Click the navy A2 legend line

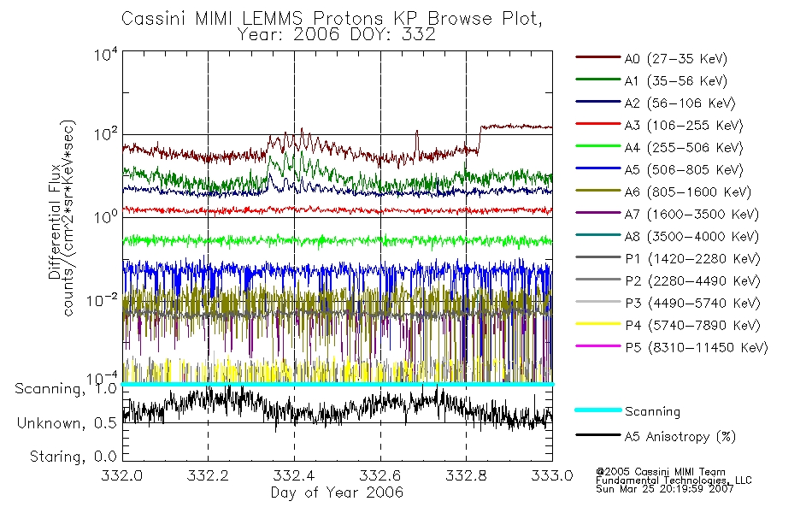[598, 102]
